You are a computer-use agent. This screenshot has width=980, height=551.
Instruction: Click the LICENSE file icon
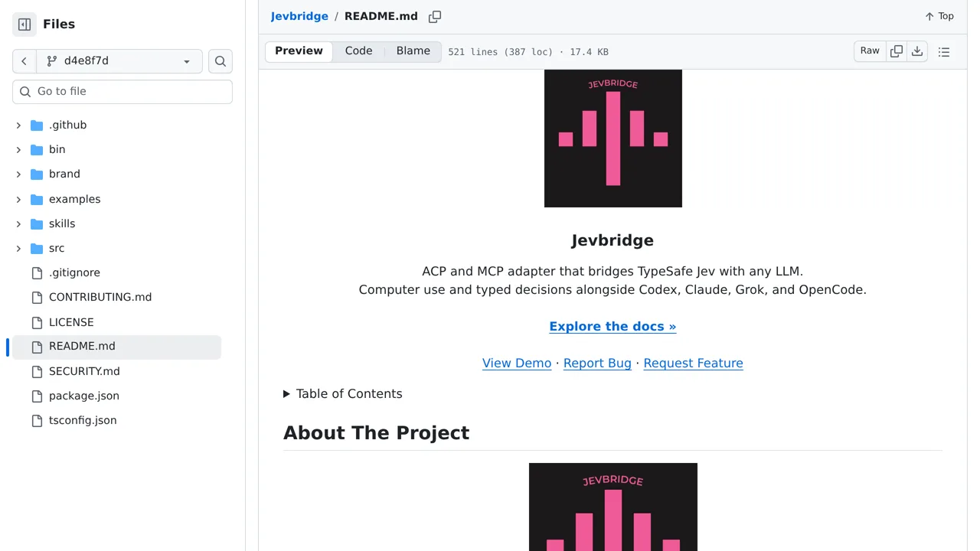coord(37,322)
